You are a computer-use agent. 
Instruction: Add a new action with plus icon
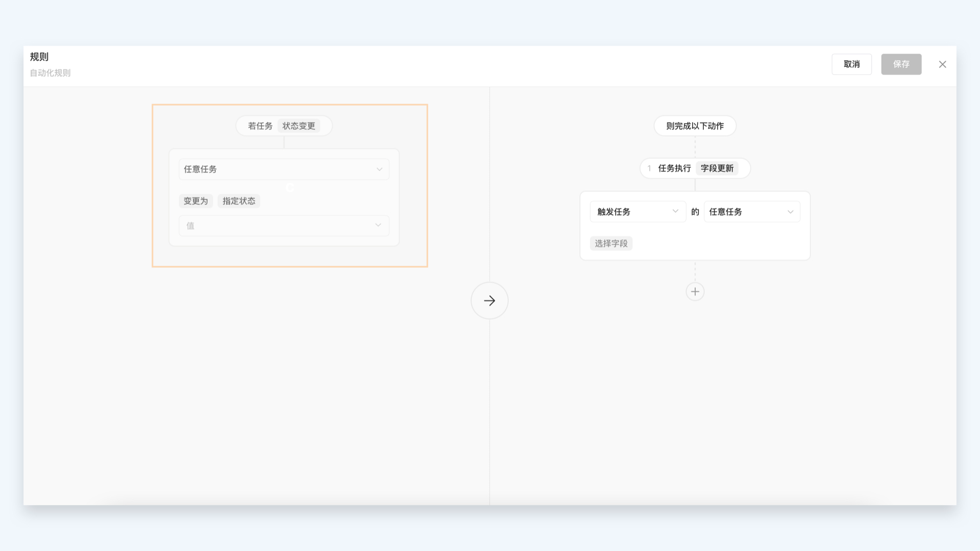click(x=695, y=292)
